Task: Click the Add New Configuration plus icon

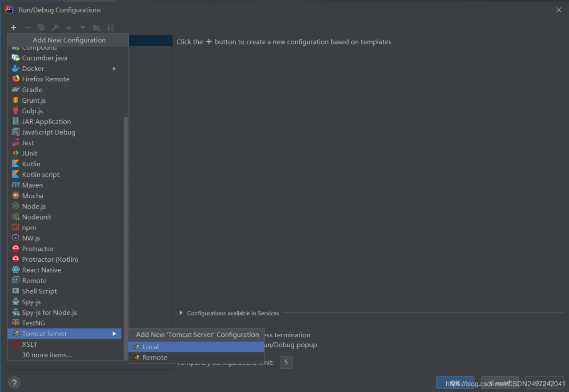Action: [x=14, y=28]
